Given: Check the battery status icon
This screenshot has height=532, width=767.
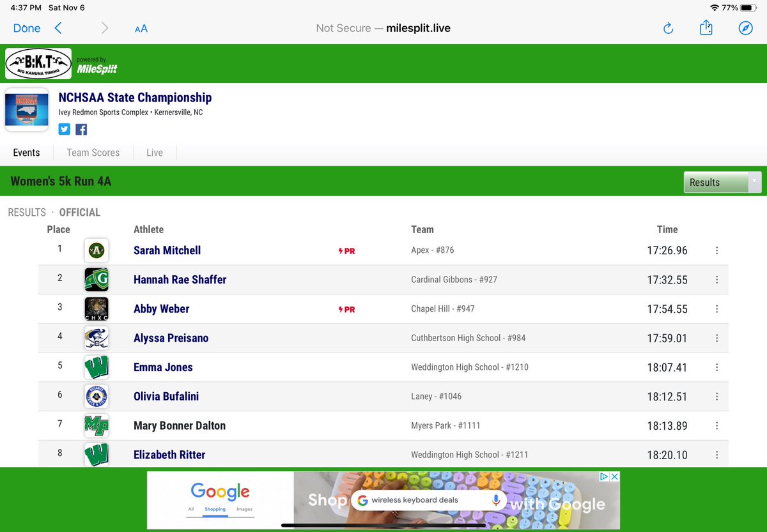Looking at the screenshot, I should click(x=749, y=8).
